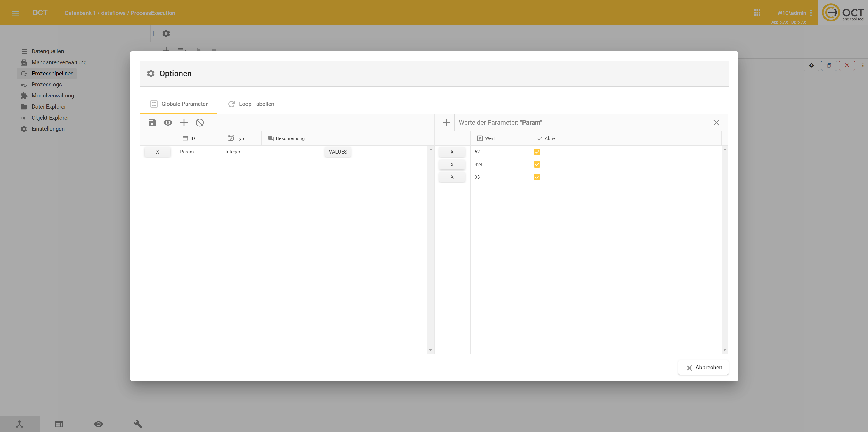Viewport: 868px width, 432px height.
Task: Open user menu dots next to W10\admin
Action: click(811, 13)
